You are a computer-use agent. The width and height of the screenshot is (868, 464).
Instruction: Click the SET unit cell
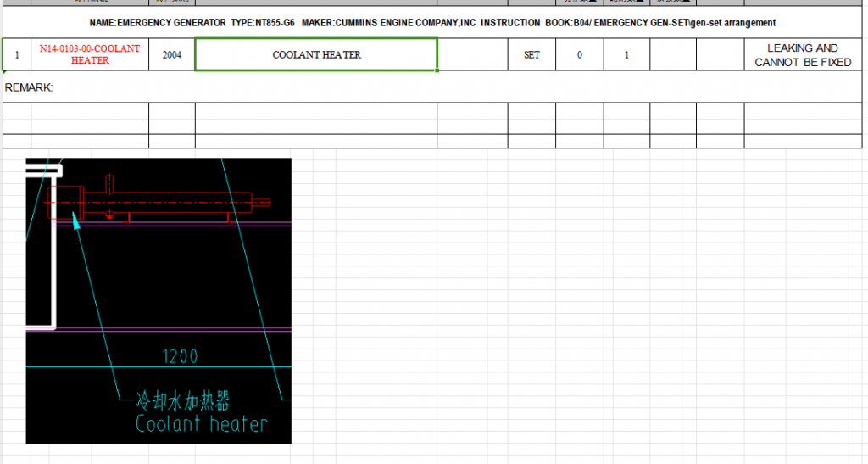point(531,55)
